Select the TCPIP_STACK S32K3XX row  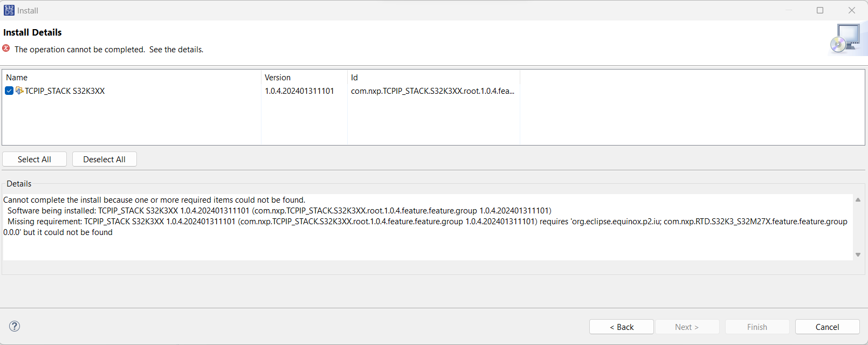[65, 91]
